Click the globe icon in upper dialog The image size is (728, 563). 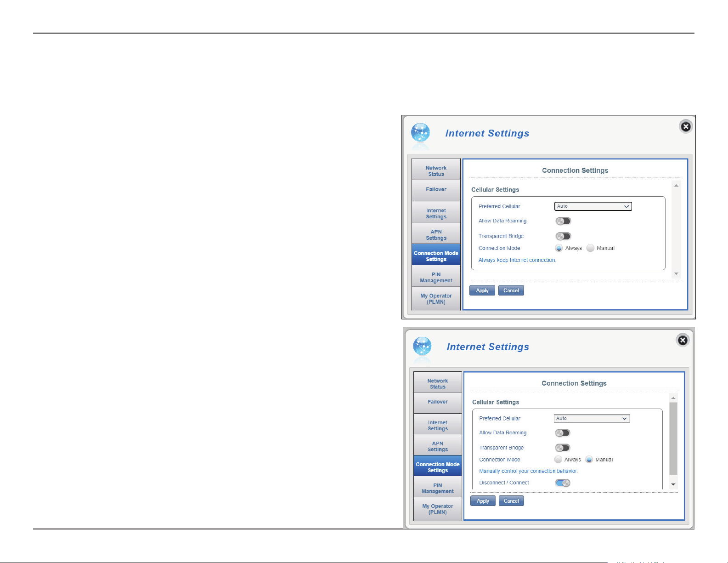pos(421,134)
